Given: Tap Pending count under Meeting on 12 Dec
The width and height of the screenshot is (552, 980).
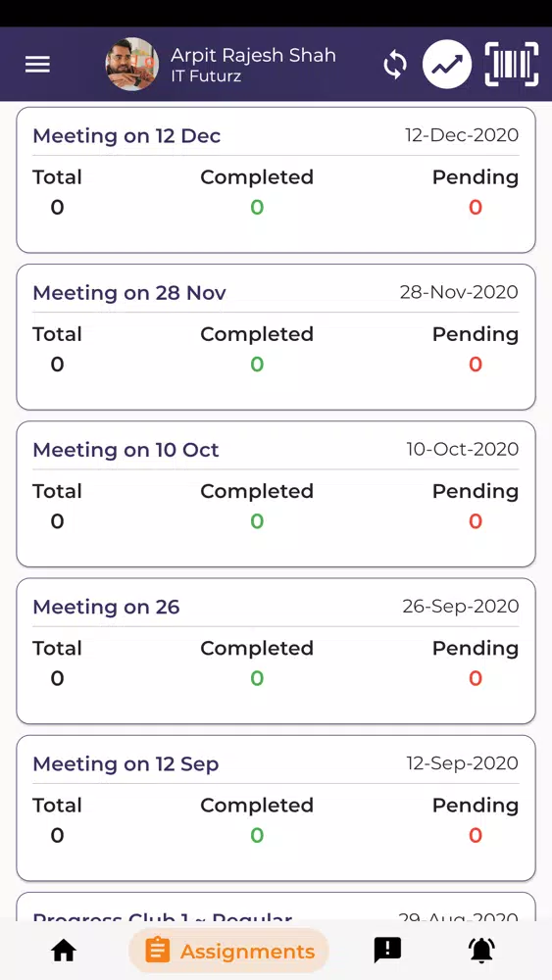Looking at the screenshot, I should (x=476, y=208).
